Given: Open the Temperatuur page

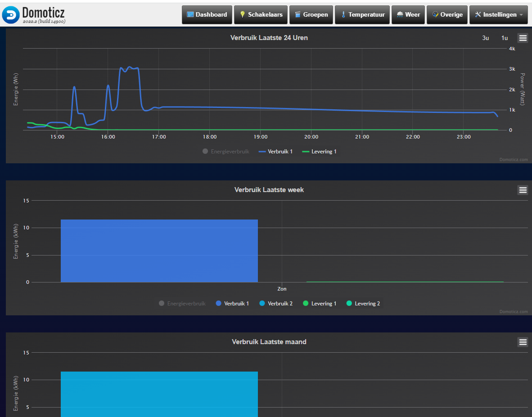Looking at the screenshot, I should pos(362,14).
